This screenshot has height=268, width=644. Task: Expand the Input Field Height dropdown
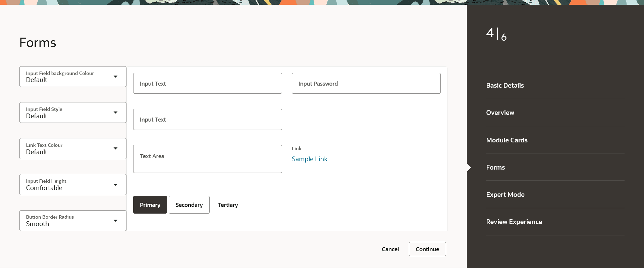coord(73,184)
